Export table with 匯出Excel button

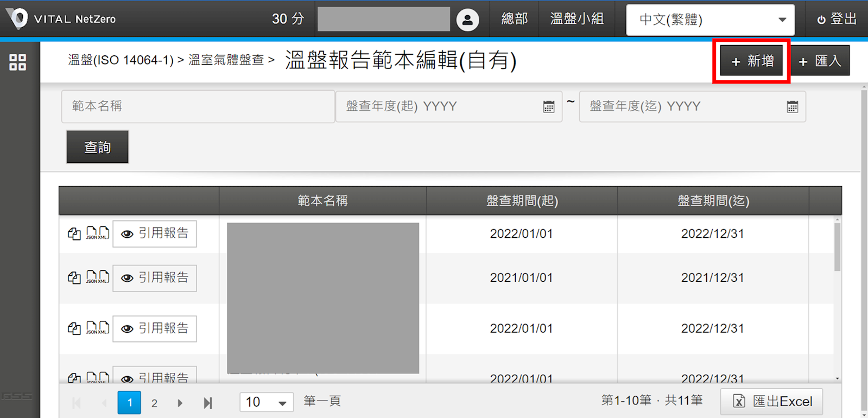[771, 402]
